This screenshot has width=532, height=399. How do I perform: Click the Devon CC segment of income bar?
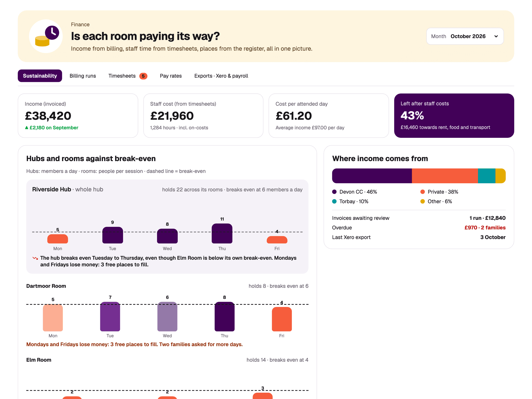[x=372, y=176]
